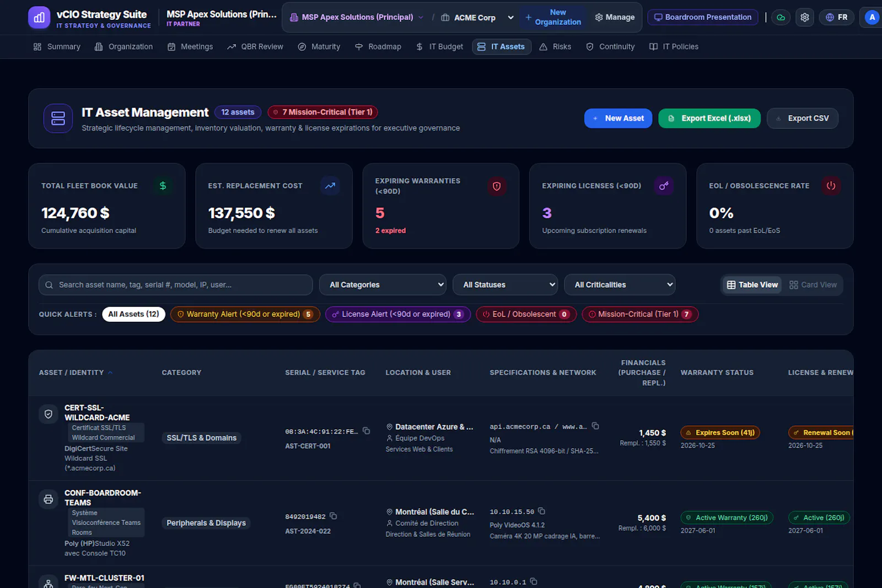The height and width of the screenshot is (588, 882).
Task: Click the cloud sync icon in header
Action: tap(781, 18)
